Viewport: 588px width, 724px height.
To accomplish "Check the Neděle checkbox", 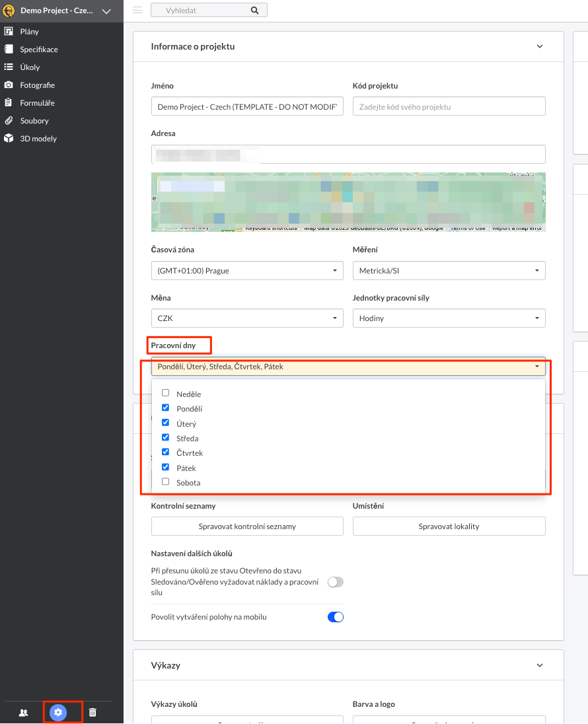I will pyautogui.click(x=165, y=393).
